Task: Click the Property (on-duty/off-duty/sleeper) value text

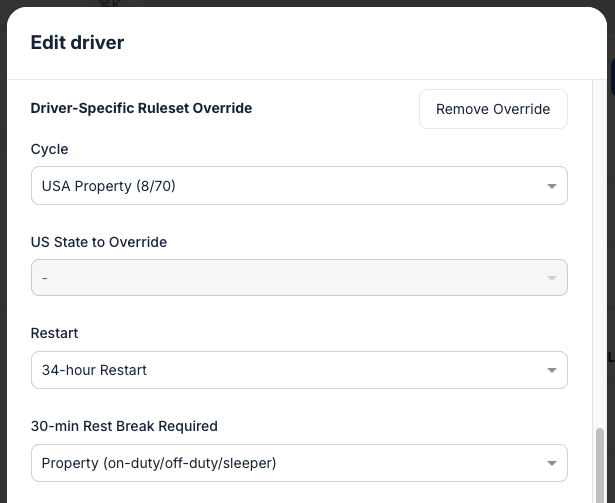Action: click(159, 463)
